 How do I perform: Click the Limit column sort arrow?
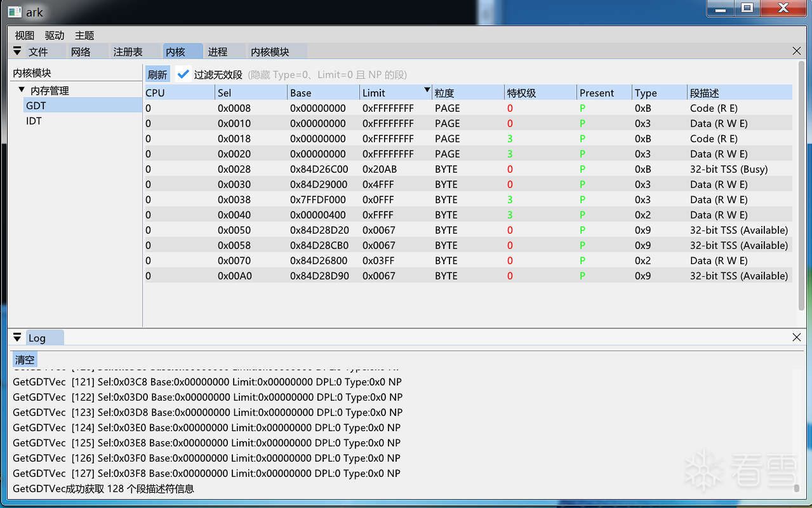click(x=427, y=91)
